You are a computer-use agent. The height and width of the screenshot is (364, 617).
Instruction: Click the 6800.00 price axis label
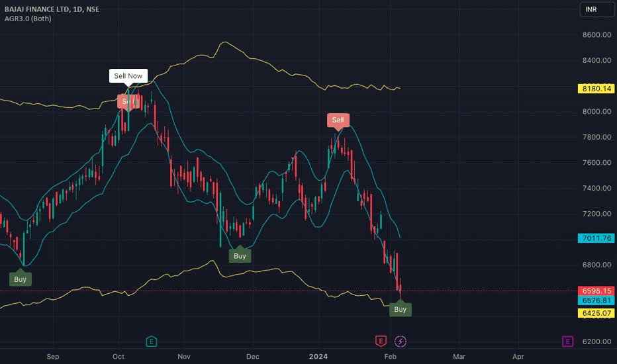tap(596, 265)
